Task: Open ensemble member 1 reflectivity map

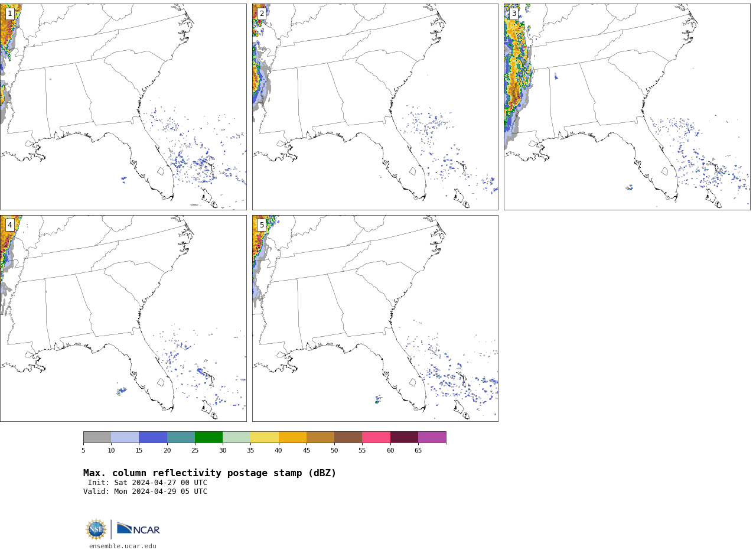Action: click(123, 107)
